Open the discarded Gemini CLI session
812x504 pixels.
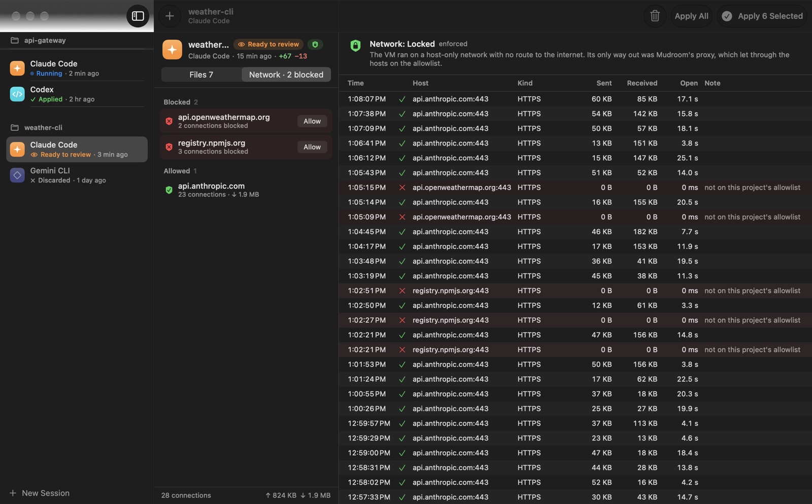[x=77, y=175]
